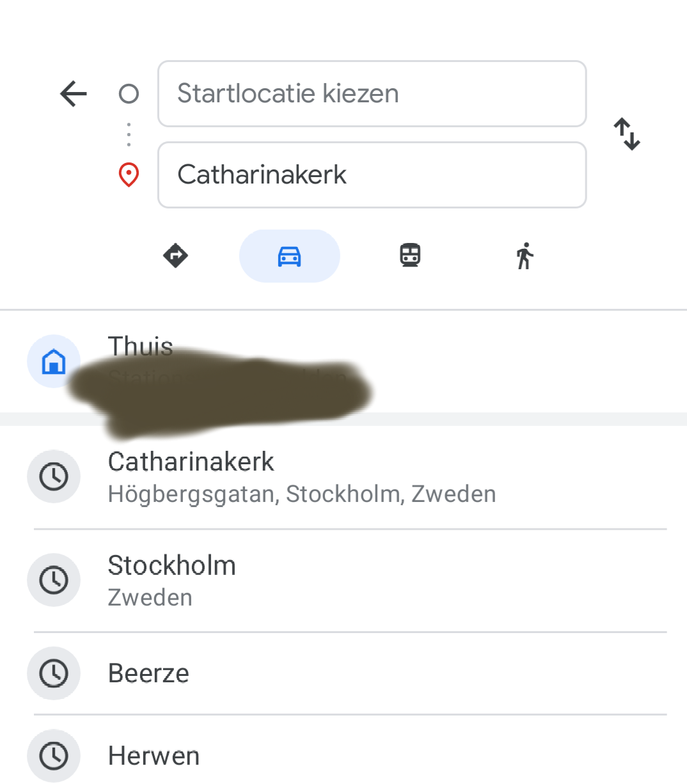The height and width of the screenshot is (784, 687).
Task: Swap start and destination locations
Action: coord(627,134)
